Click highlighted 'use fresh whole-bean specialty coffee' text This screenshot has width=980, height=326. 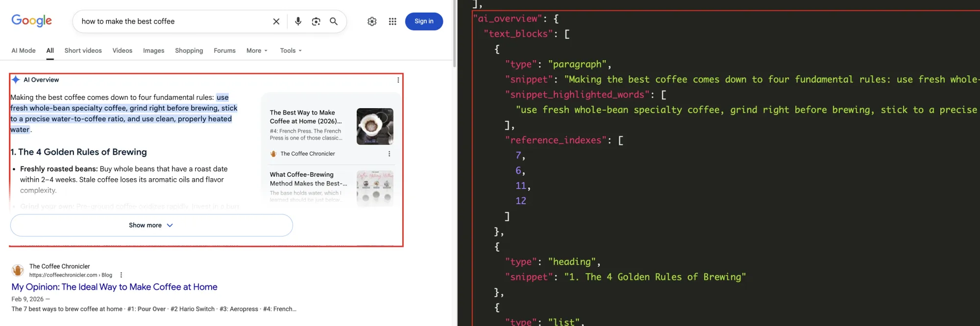[x=124, y=113]
